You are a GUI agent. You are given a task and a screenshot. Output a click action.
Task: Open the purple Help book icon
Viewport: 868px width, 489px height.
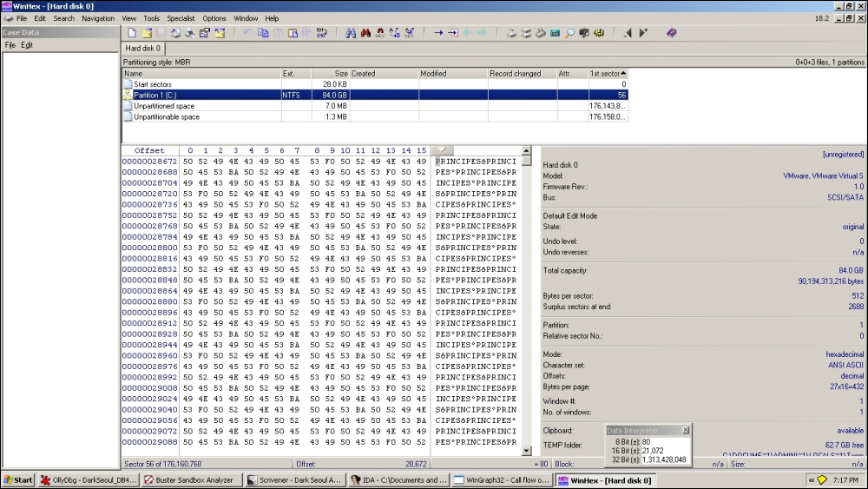click(672, 33)
